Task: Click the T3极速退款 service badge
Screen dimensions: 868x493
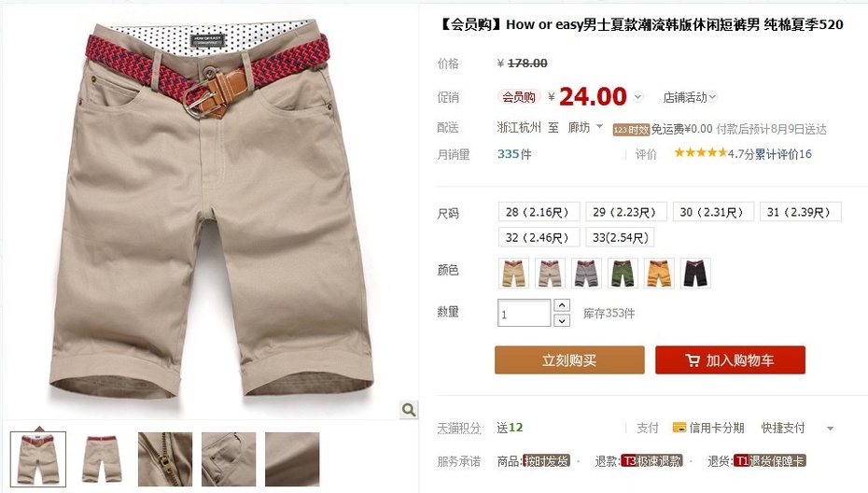Action: tap(651, 461)
